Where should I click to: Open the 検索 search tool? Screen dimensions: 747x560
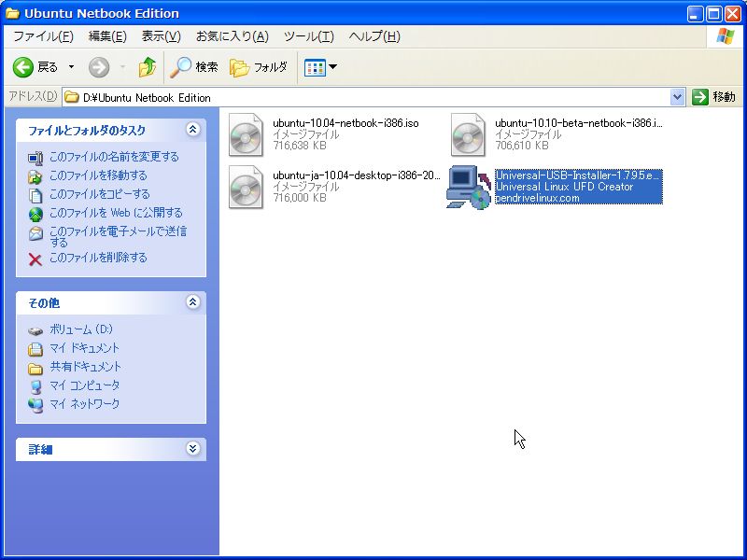(x=194, y=67)
